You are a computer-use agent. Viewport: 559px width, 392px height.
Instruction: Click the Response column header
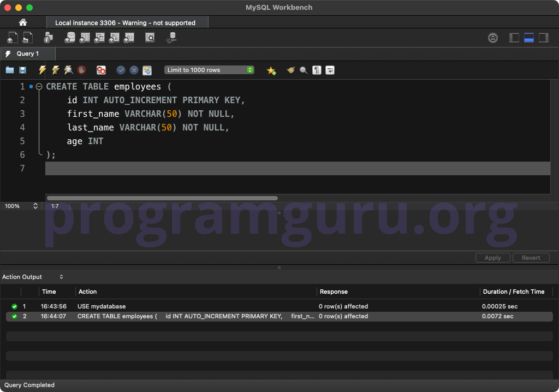pyautogui.click(x=334, y=292)
